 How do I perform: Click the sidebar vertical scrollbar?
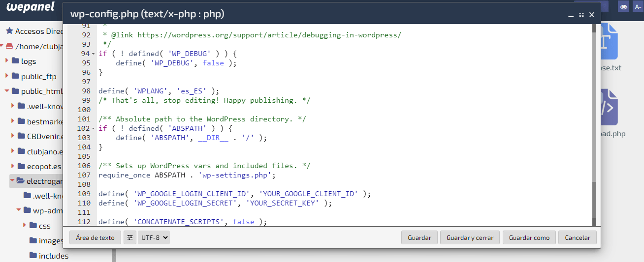coord(114,255)
